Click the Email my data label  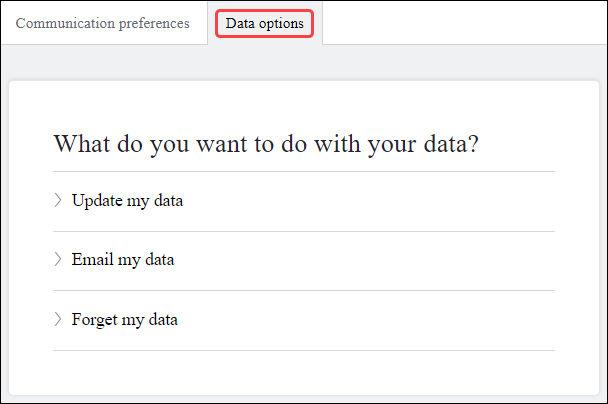click(123, 260)
